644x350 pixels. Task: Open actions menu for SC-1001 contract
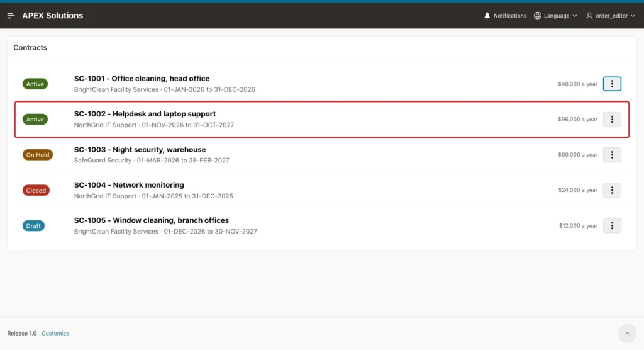(x=612, y=84)
